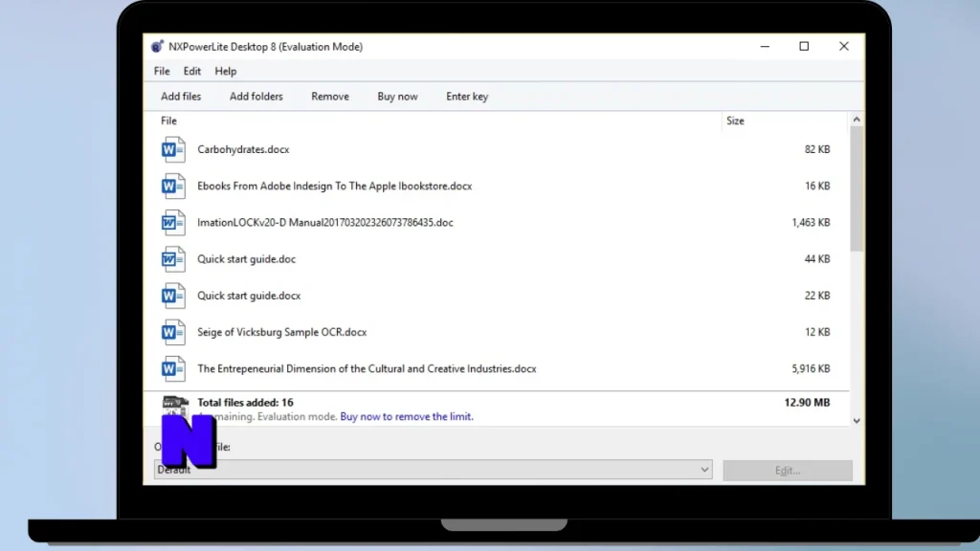
Task: Select the Quick start guide.docx file name
Action: tap(249, 296)
